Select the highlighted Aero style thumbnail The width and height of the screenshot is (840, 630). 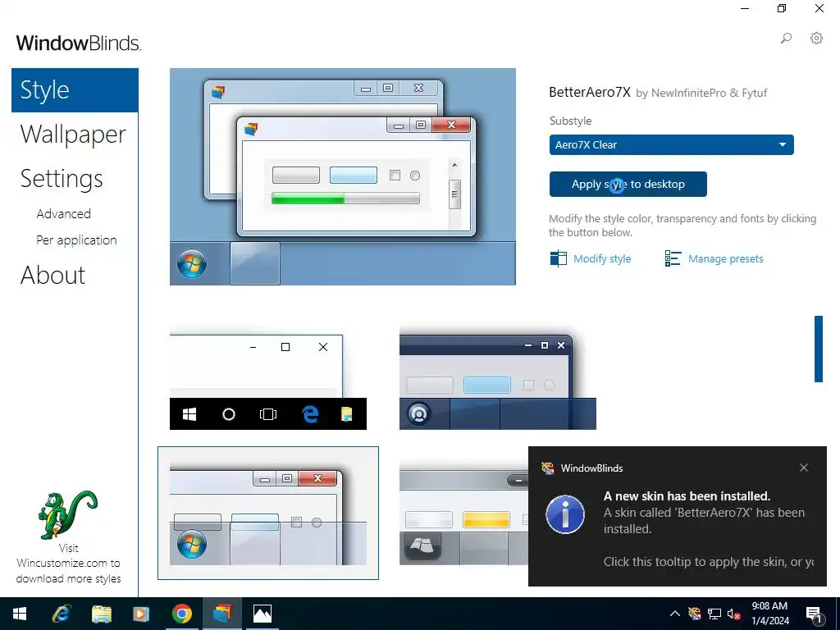[268, 514]
